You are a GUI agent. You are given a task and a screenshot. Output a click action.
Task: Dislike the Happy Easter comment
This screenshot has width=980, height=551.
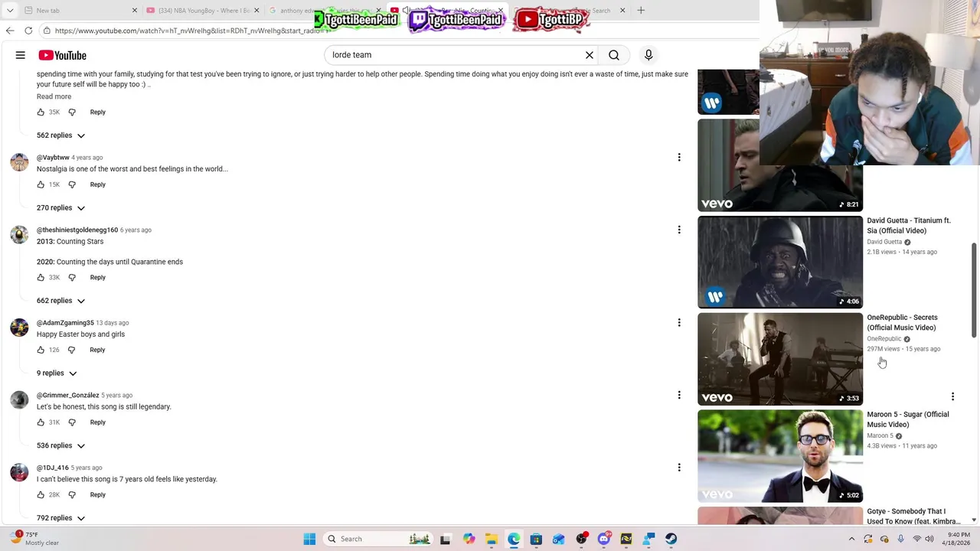pyautogui.click(x=71, y=350)
